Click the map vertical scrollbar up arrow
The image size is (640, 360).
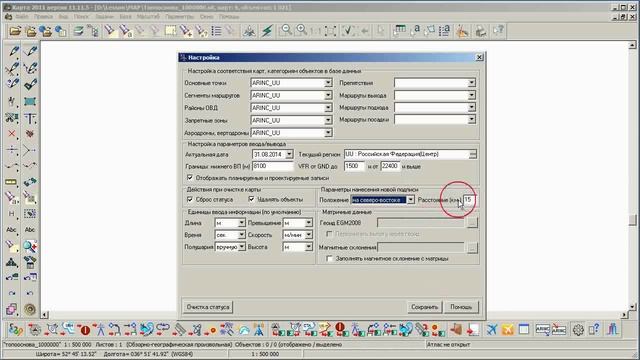click(632, 45)
